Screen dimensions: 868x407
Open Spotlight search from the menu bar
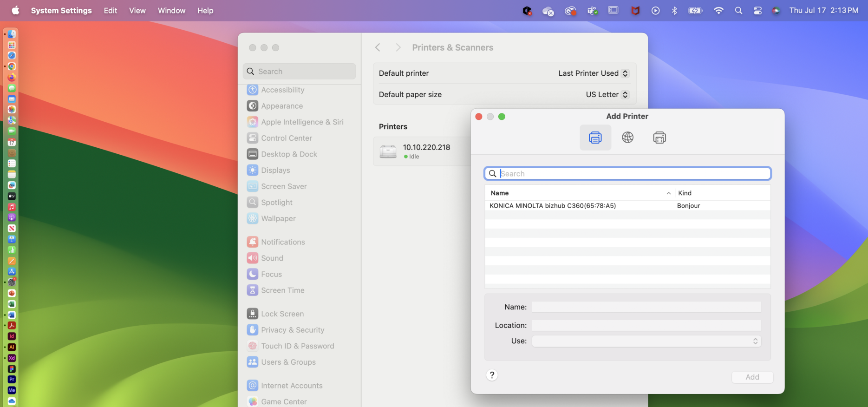tap(738, 10)
